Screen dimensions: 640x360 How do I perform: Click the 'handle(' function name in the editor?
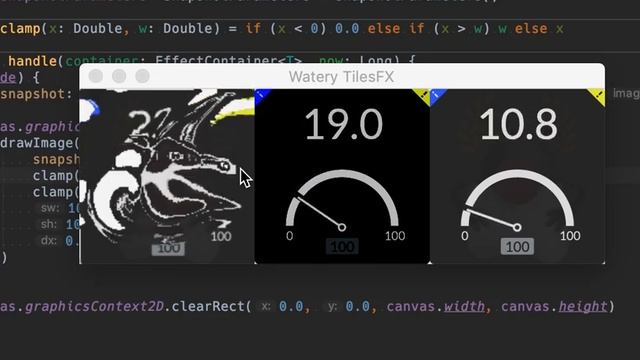[x=36, y=61]
